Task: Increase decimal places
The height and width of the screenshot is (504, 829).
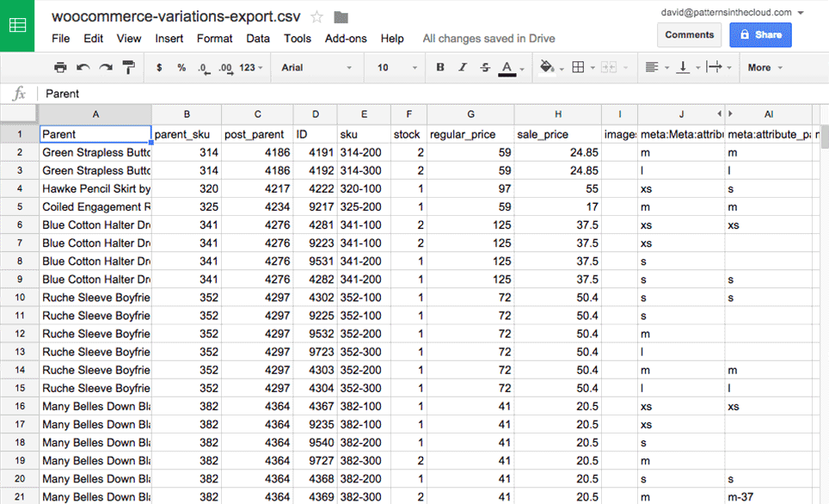Action: [x=226, y=68]
